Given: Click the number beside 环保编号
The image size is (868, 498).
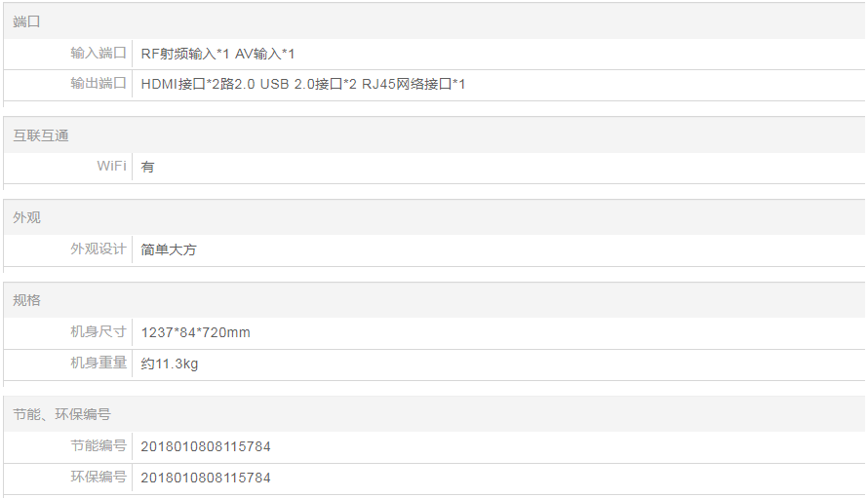Looking at the screenshot, I should [206, 479].
